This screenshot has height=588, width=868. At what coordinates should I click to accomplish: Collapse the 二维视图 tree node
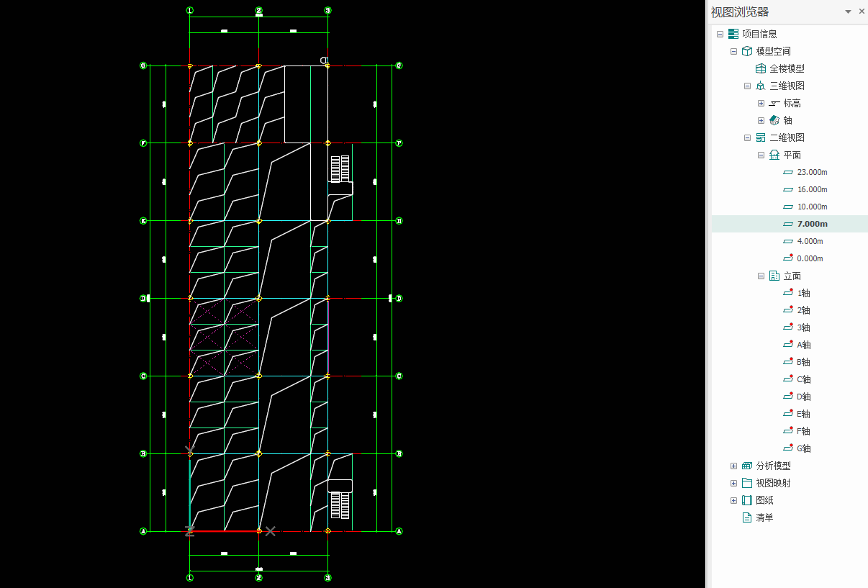click(747, 137)
